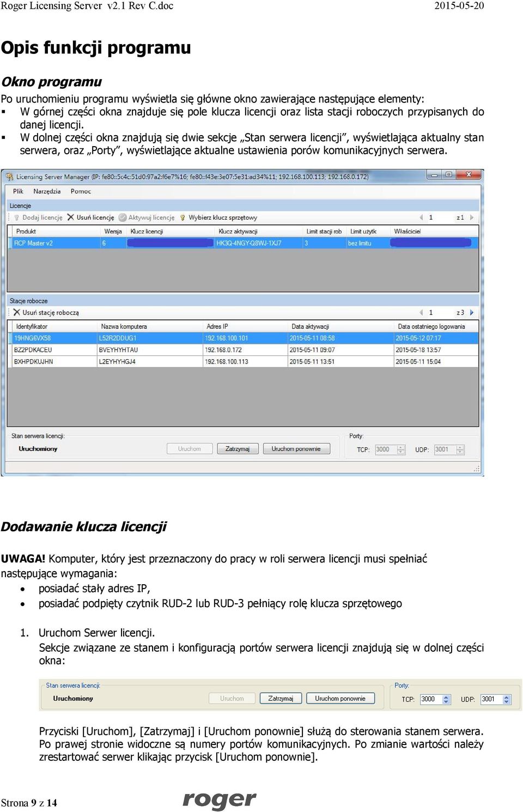Click last login 2015-05-18 13:57 cell
523x812 pixels.
pyautogui.click(x=436, y=350)
